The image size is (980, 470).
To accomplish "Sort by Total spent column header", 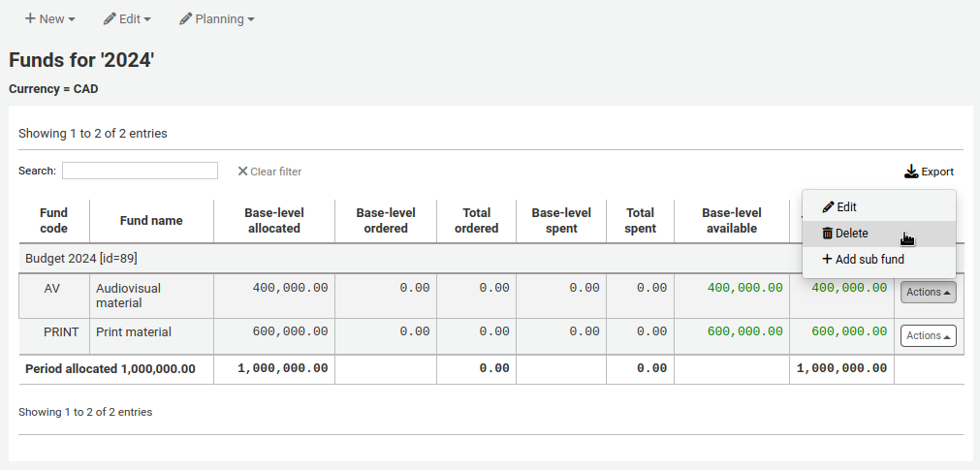I will tap(640, 220).
